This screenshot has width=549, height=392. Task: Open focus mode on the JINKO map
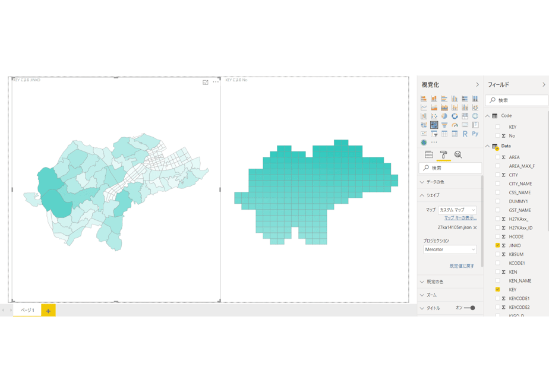tap(206, 82)
